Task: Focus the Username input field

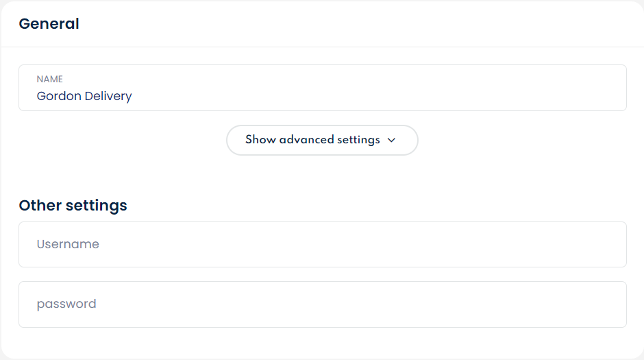Action: tap(322, 244)
